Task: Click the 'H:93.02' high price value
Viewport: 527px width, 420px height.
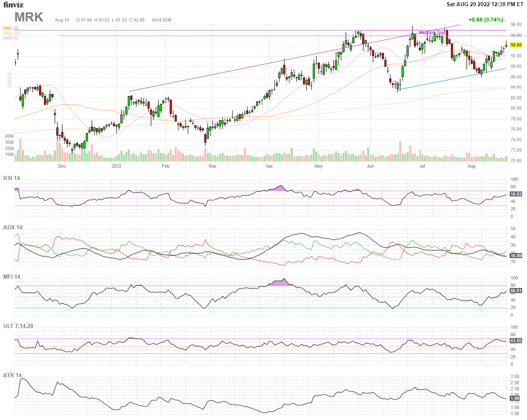Action: pyautogui.click(x=102, y=20)
